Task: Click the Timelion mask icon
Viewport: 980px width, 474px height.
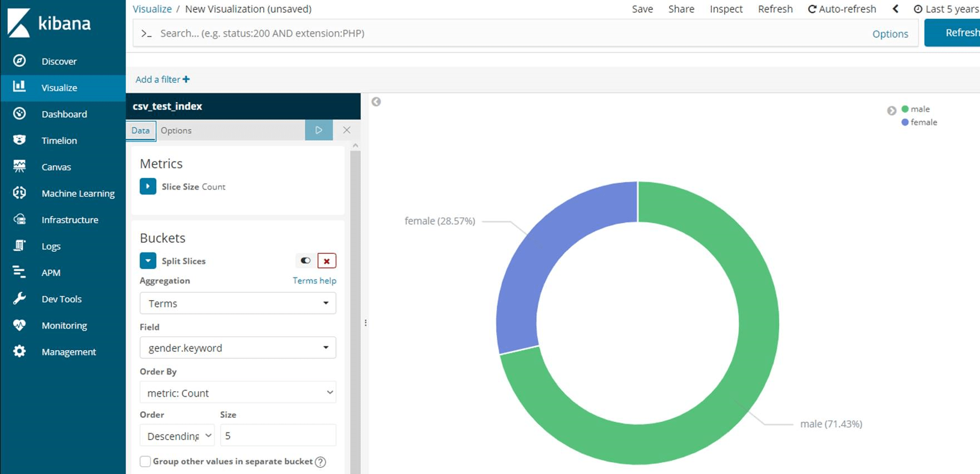Action: (19, 139)
